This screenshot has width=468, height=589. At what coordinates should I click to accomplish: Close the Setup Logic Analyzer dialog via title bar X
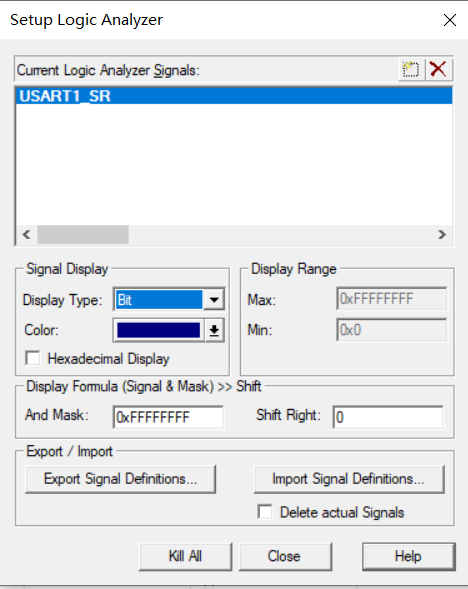[450, 20]
